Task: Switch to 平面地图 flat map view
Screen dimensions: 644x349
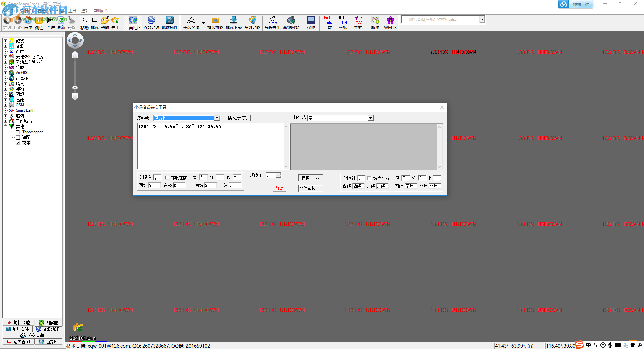Action: pyautogui.click(x=133, y=23)
